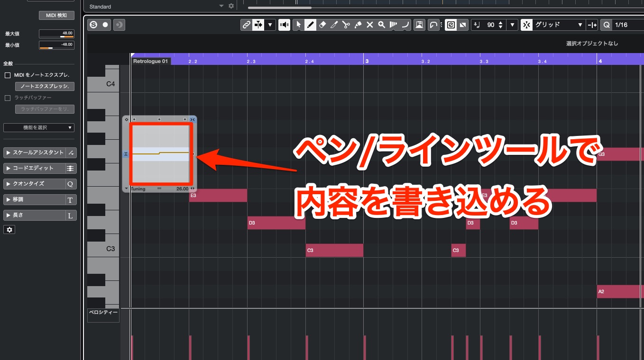Expand the 長さ section

coord(34,215)
